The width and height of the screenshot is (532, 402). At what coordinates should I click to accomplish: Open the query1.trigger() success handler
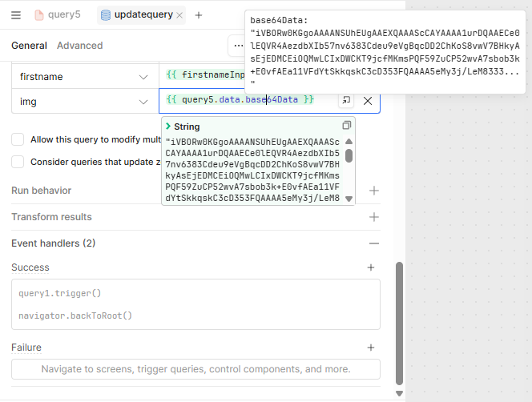point(60,293)
